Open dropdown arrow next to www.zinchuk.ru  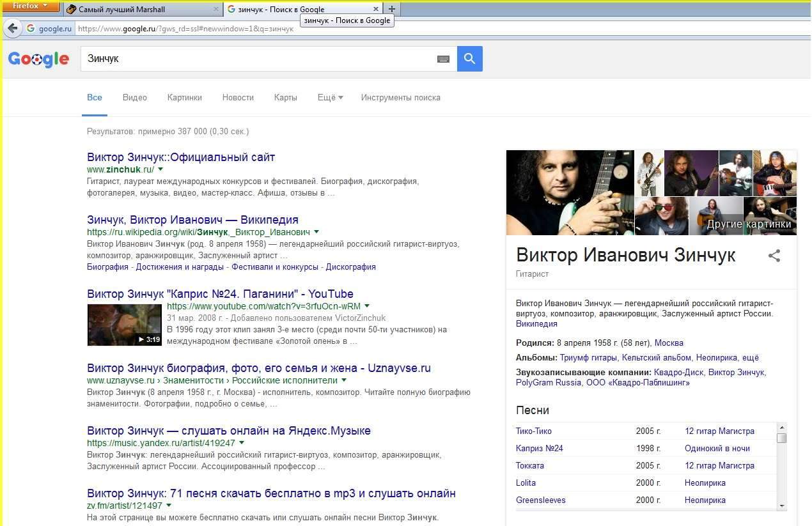[160, 169]
